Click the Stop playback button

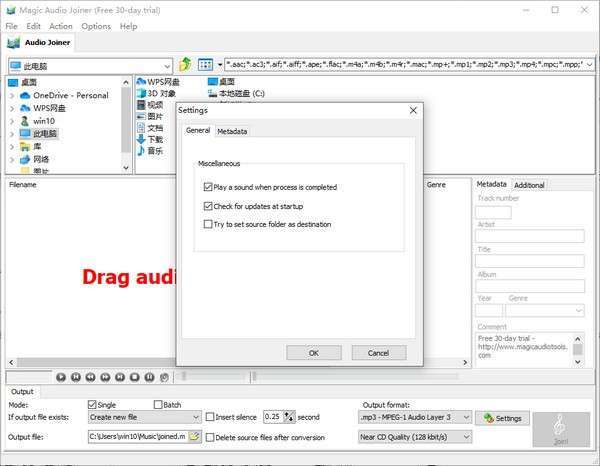[x=135, y=377]
